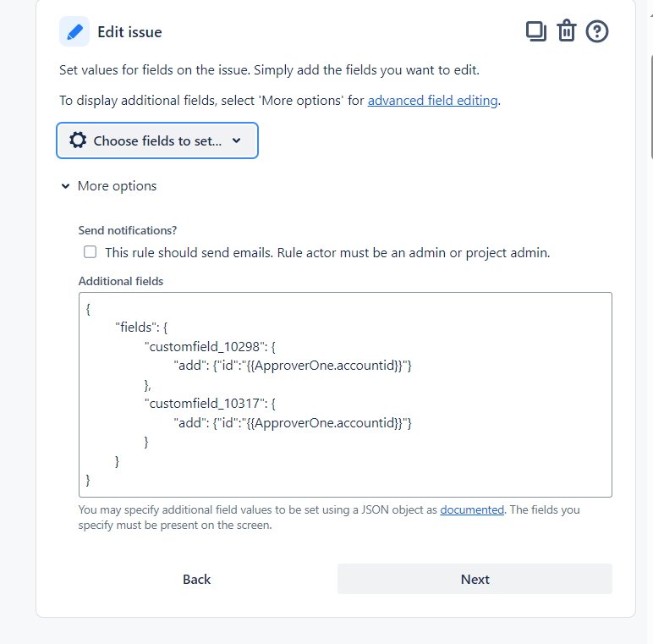653x644 pixels.
Task: Click the arrow on Choose fields to set
Action: tap(237, 140)
